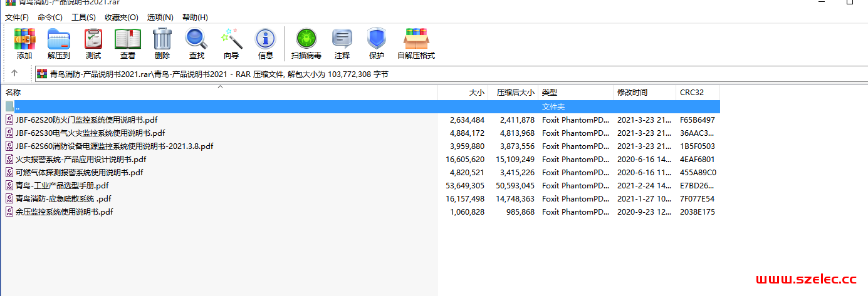Viewport: 868px width, 296px height.
Task: Open the Commands (命令) menu
Action: (50, 17)
